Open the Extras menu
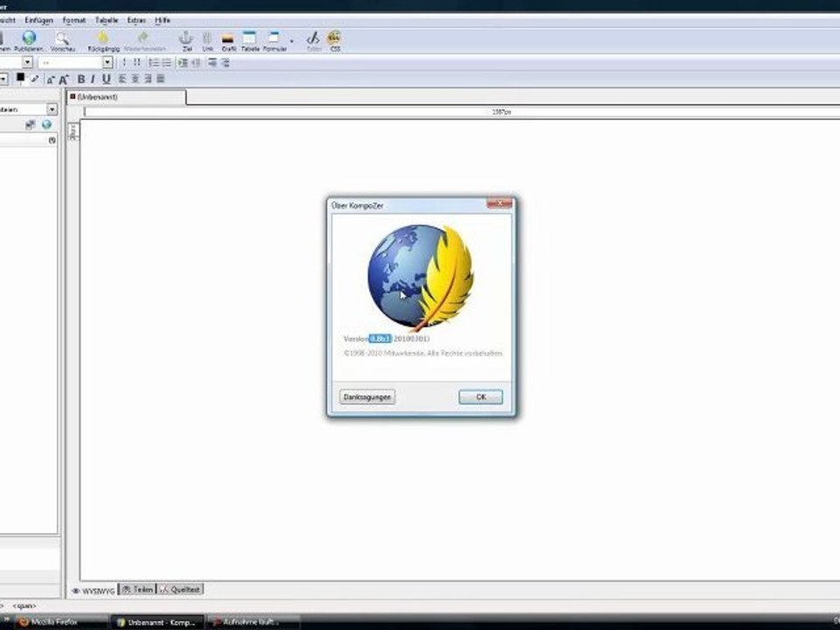This screenshot has height=630, width=840. [x=136, y=20]
